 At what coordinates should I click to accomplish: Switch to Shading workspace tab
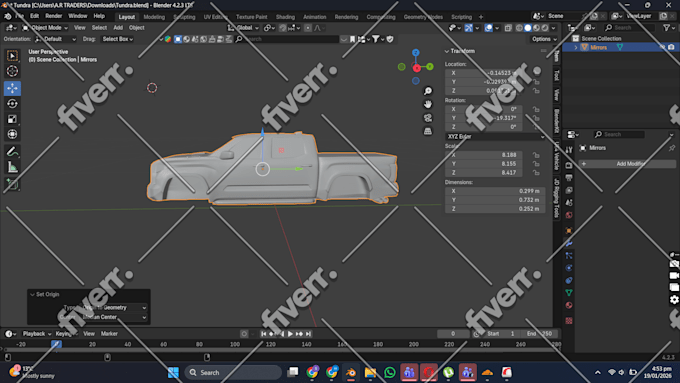[x=285, y=17]
